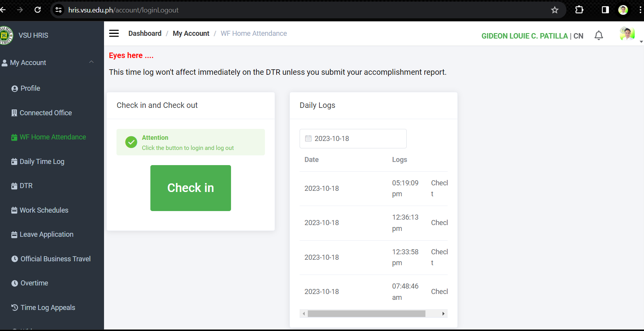Go to Leave Application page
This screenshot has height=331, width=644.
pyautogui.click(x=46, y=234)
